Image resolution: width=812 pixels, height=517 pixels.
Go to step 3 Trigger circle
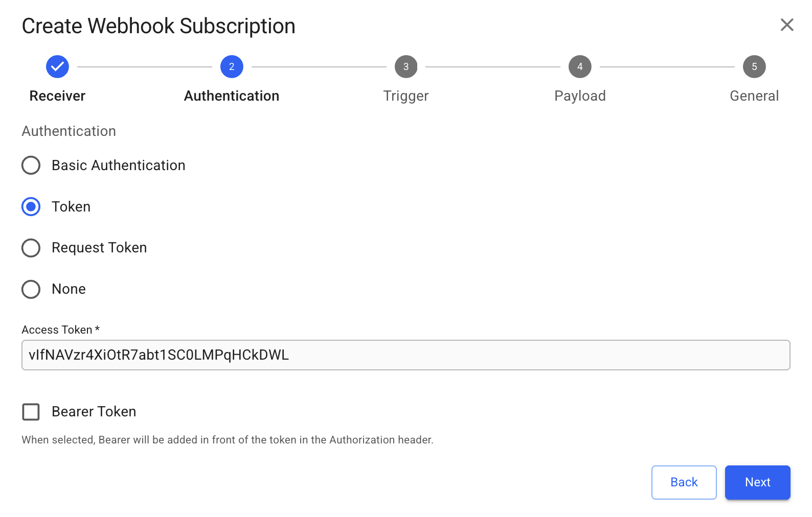pos(406,67)
